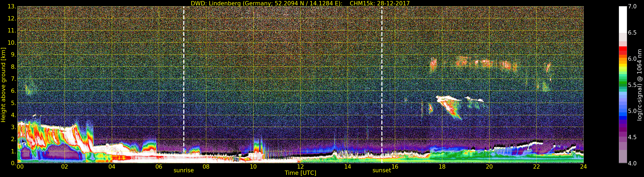Click the 'sunset' label below the time axis
This screenshot has height=177, width=644.
382,170
